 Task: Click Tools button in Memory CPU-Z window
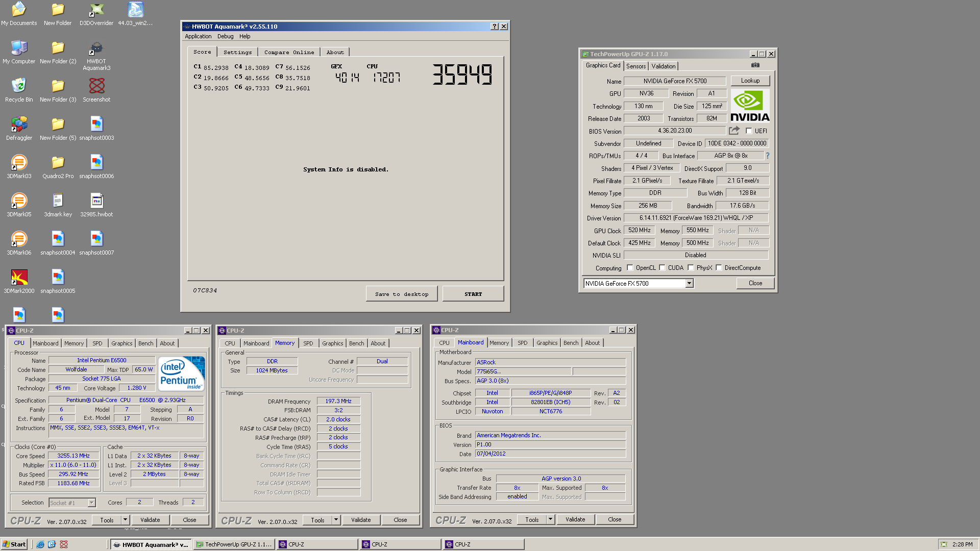tap(317, 520)
